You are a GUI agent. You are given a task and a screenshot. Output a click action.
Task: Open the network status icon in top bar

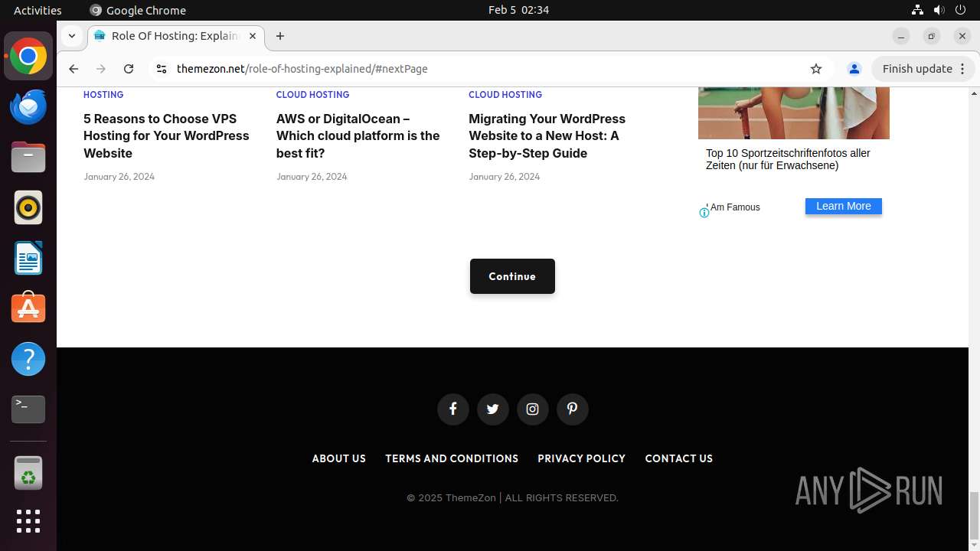point(918,10)
